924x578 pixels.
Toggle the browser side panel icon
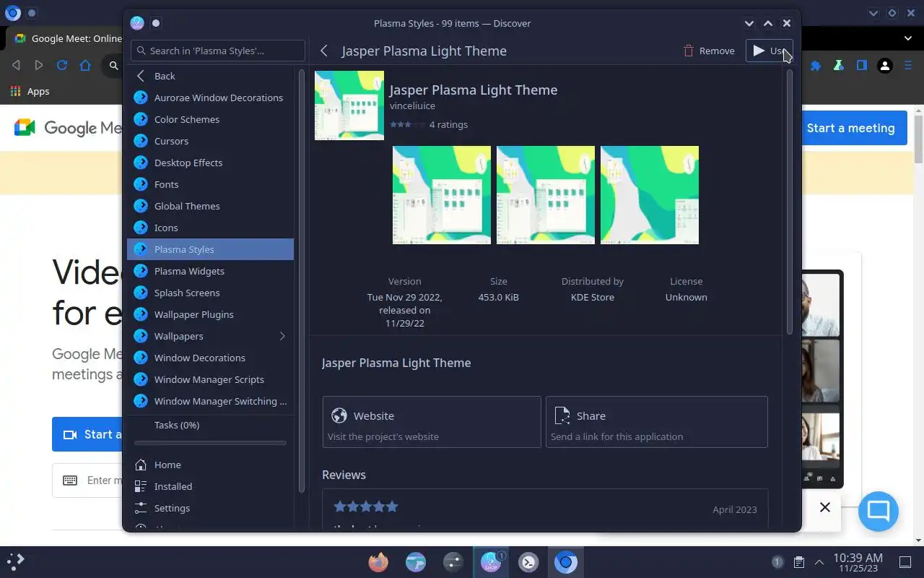[x=861, y=66]
